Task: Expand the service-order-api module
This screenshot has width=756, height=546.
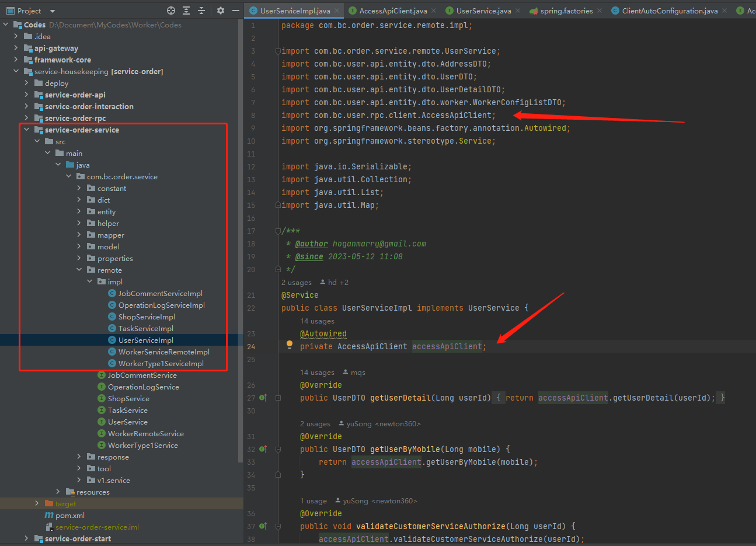Action: (x=27, y=95)
